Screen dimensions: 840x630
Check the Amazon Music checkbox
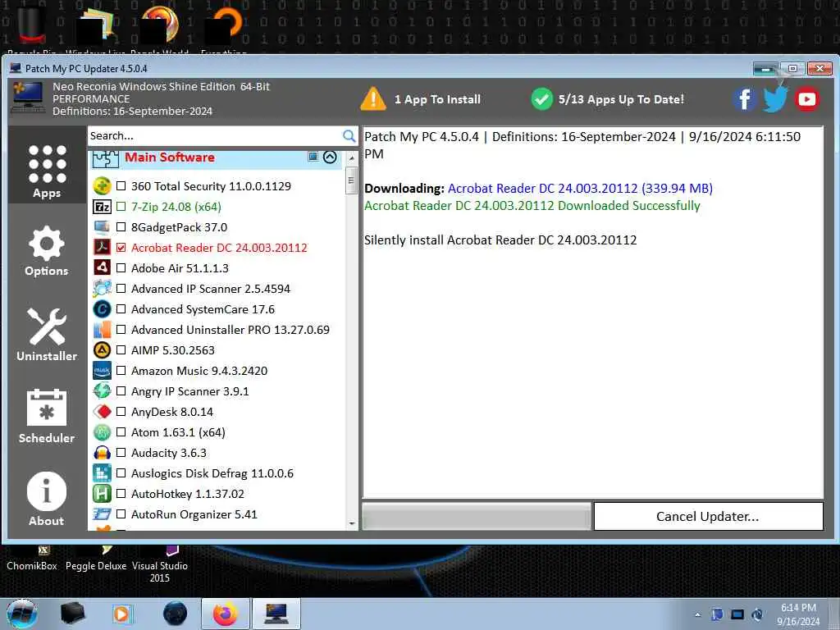tap(121, 371)
